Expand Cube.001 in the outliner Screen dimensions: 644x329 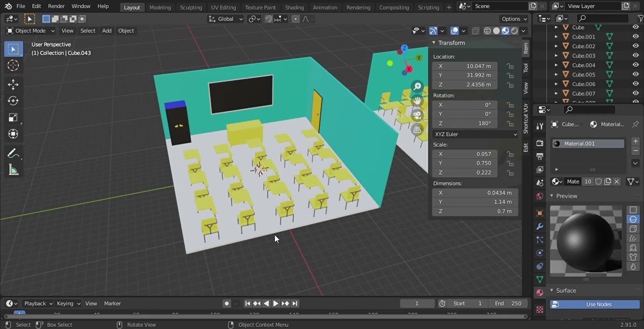coord(557,37)
